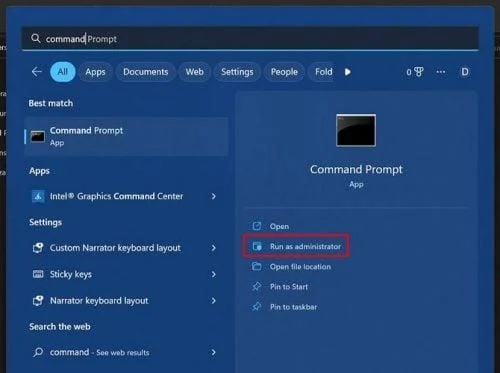Click icon beside the 'Narrator keyboard layout' result

(38, 300)
